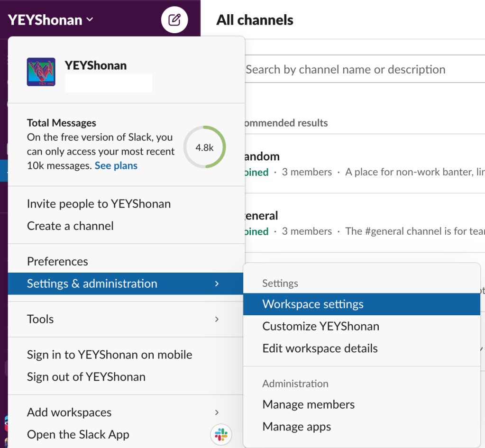Image resolution: width=485 pixels, height=448 pixels.
Task: Choose Open the Slack App
Action: 78,434
